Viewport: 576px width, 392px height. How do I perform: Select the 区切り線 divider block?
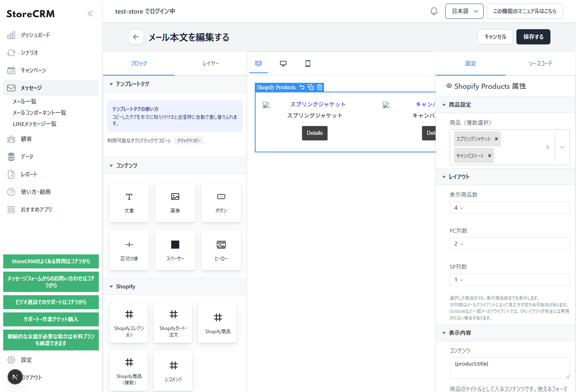129,250
